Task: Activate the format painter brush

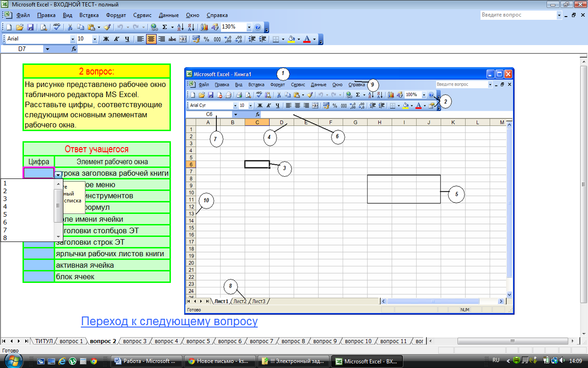Action: pyautogui.click(x=107, y=27)
